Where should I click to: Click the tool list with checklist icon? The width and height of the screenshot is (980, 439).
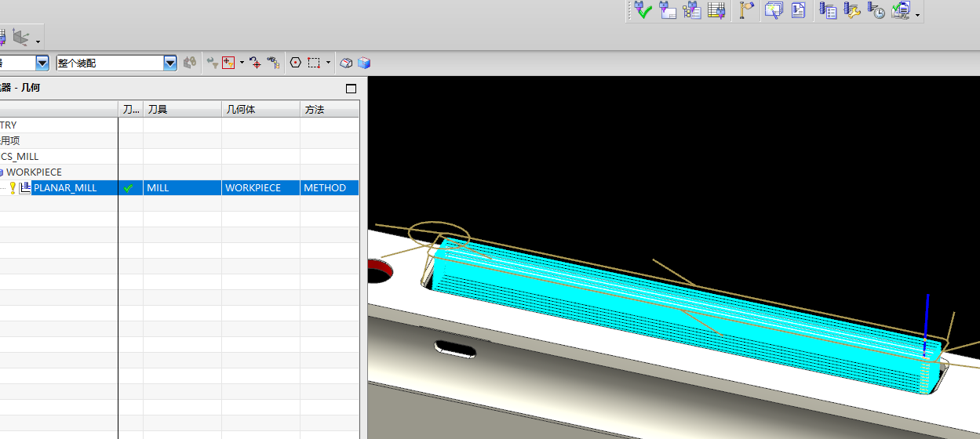pyautogui.click(x=828, y=10)
